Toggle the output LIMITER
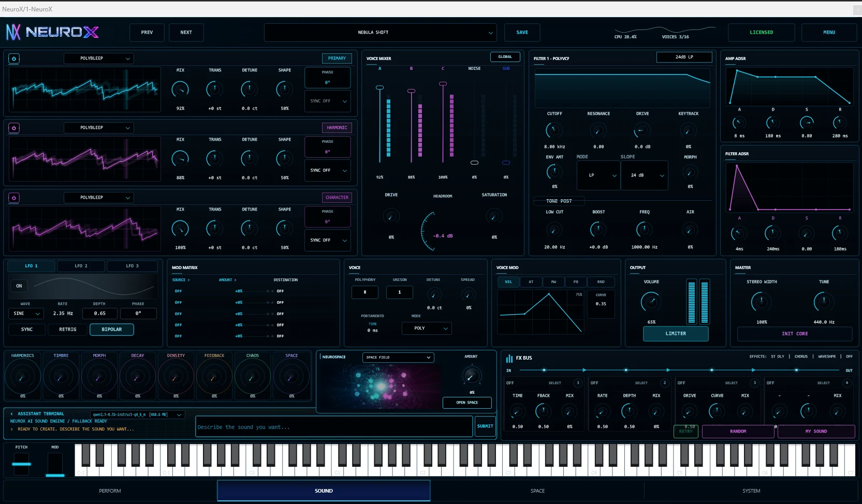This screenshot has width=862, height=504. [676, 334]
